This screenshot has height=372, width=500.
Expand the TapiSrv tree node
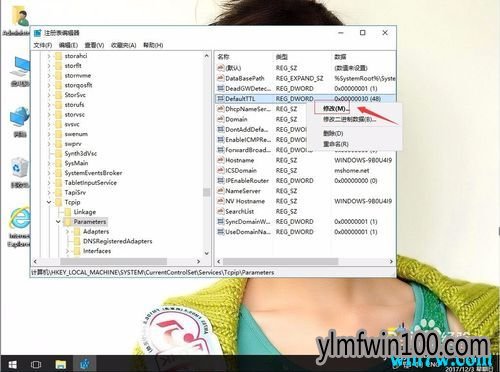click(x=49, y=192)
